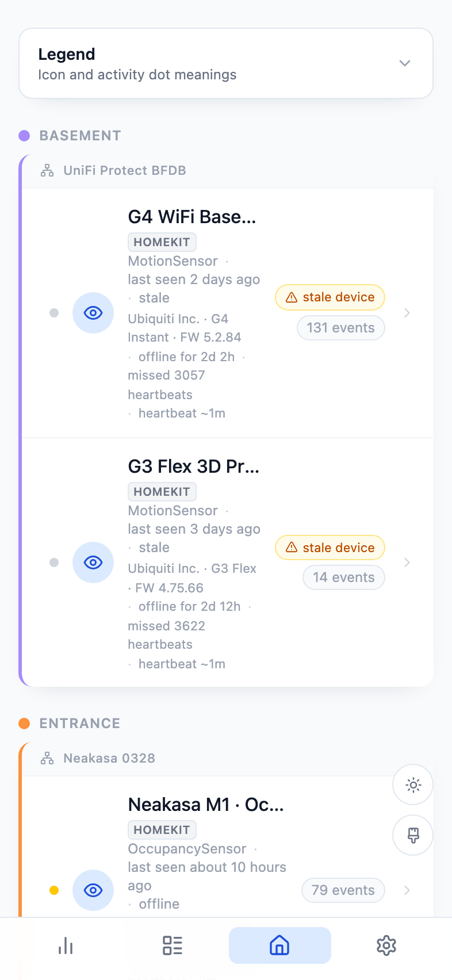This screenshot has height=980, width=452.
Task: Tap the sun brightness floating button
Action: click(x=412, y=784)
